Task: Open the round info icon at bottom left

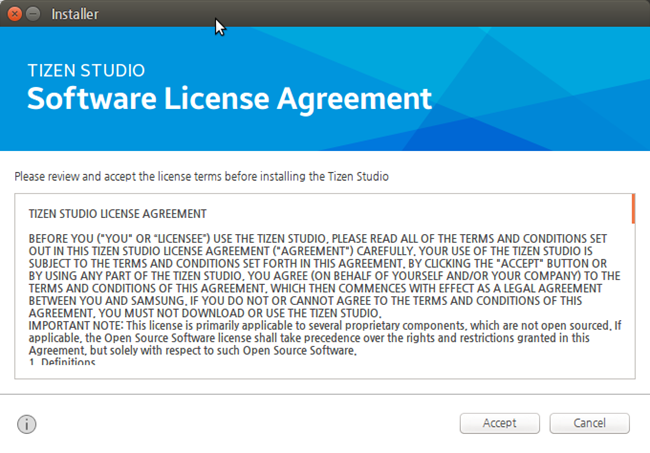Action: pos(27,424)
